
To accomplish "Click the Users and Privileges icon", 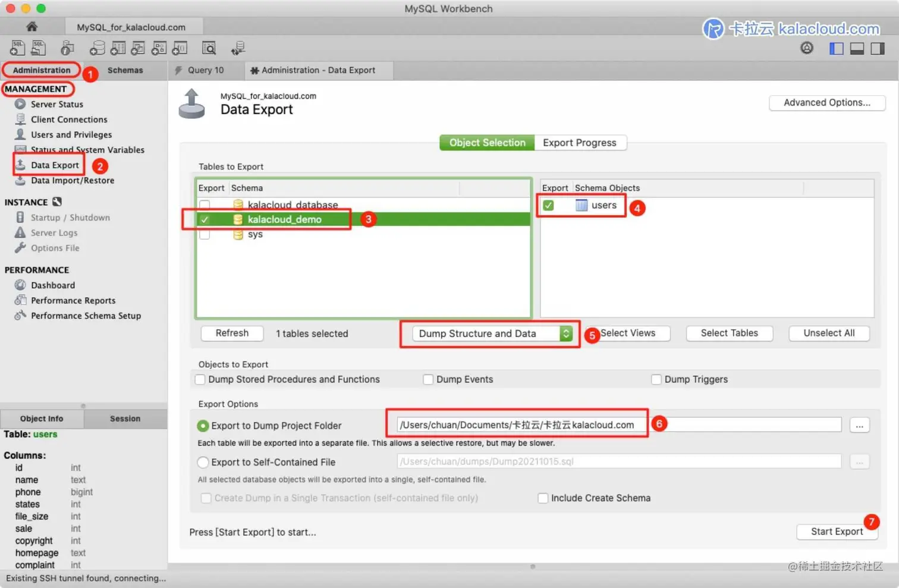I will click(x=20, y=134).
